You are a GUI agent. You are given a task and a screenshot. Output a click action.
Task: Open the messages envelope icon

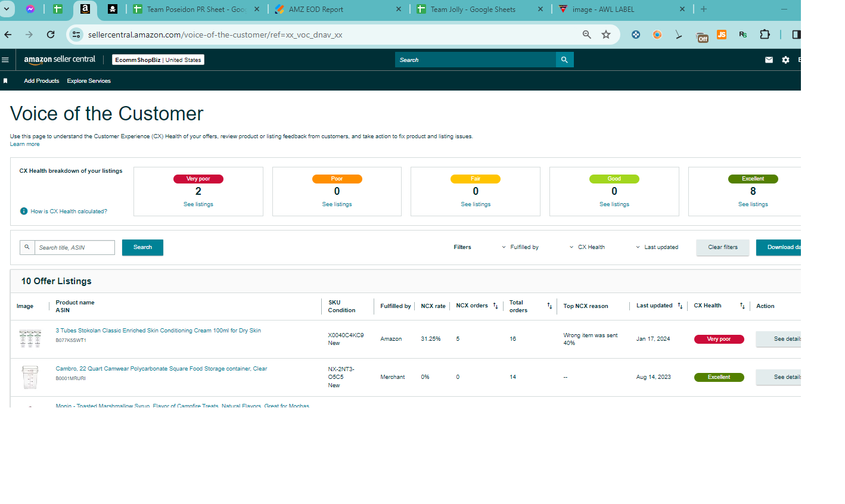769,60
